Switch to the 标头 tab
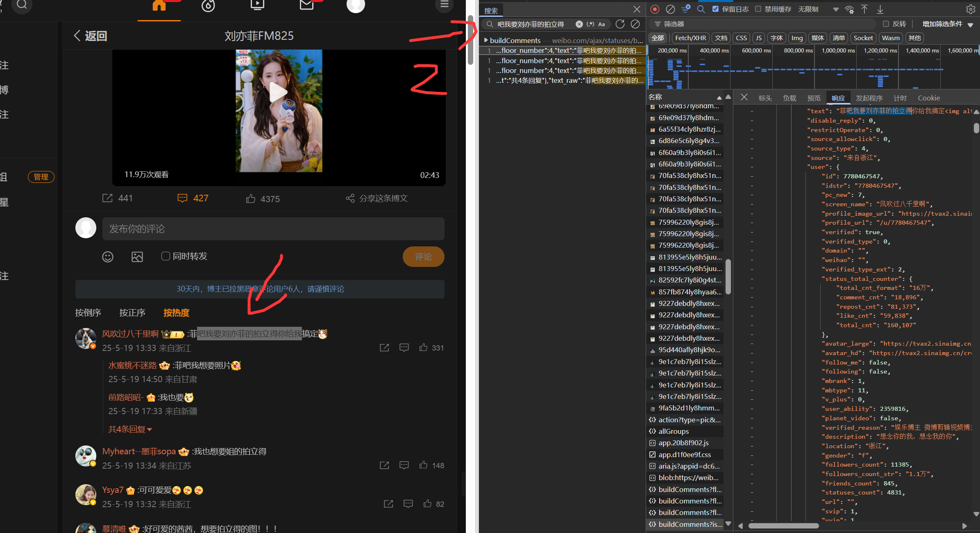 (x=765, y=98)
